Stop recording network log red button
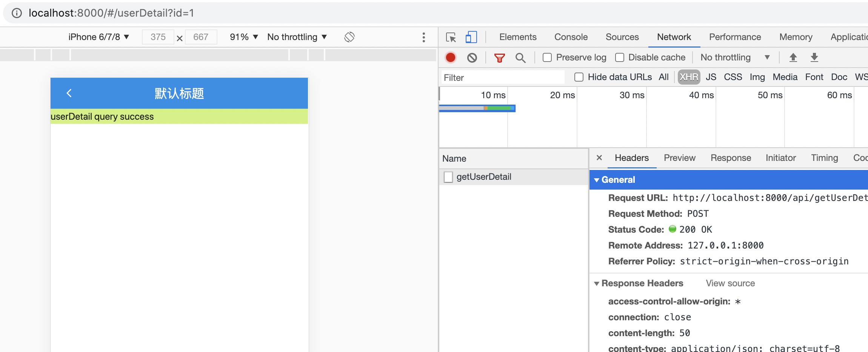This screenshot has height=352, width=868. pyautogui.click(x=451, y=57)
